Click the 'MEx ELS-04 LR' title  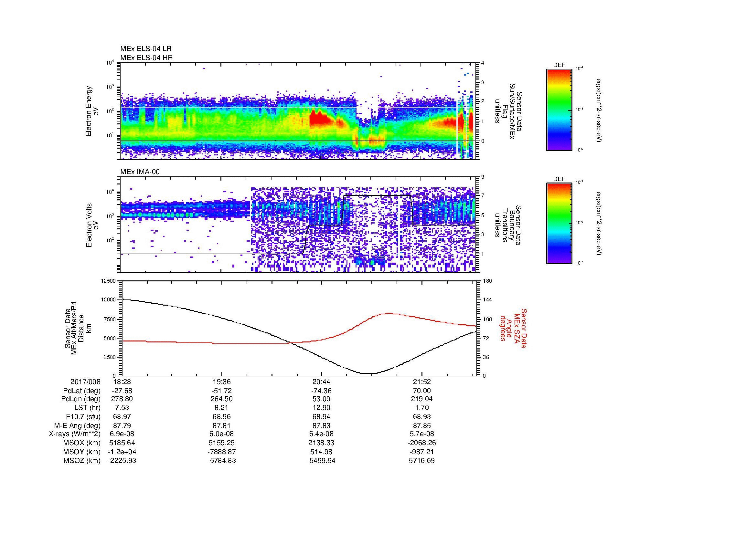[x=146, y=49]
